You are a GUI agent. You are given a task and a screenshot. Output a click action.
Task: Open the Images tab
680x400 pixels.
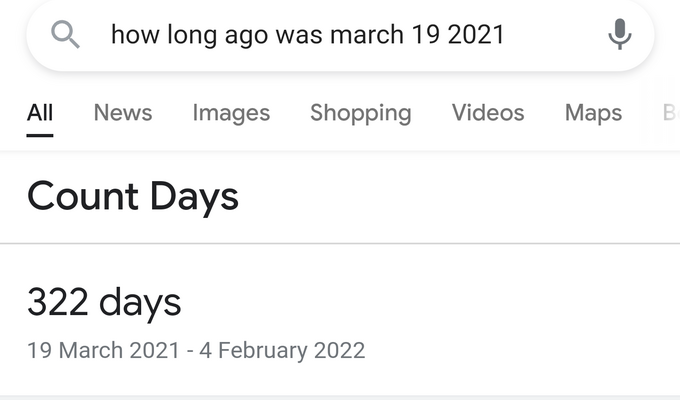(231, 113)
